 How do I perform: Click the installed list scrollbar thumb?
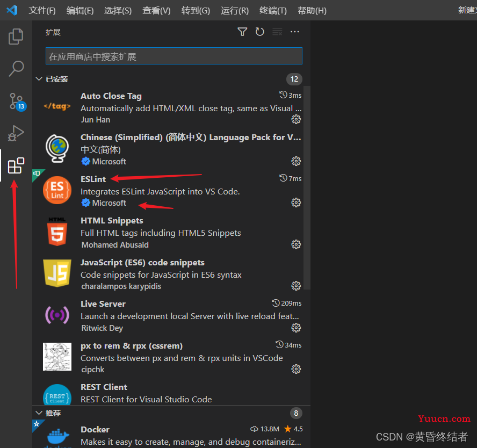coord(307,187)
